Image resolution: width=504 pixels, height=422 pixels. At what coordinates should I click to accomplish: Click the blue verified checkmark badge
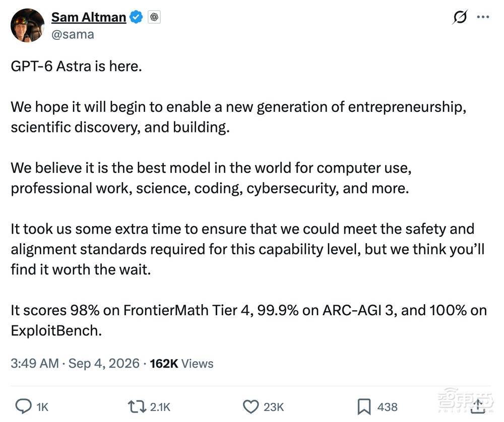point(136,17)
